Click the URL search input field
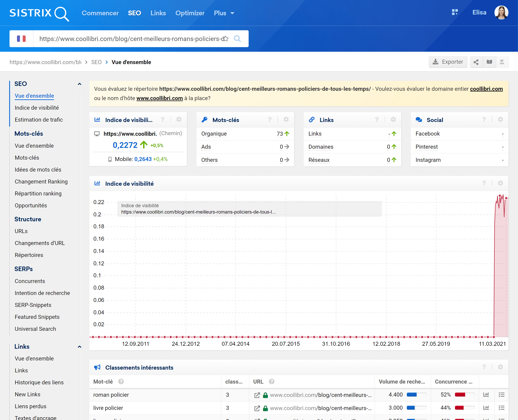518x420 pixels. [131, 39]
